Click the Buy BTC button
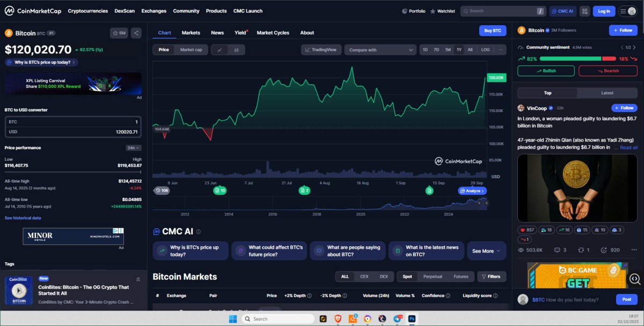The width and height of the screenshot is (644, 326). tap(492, 31)
